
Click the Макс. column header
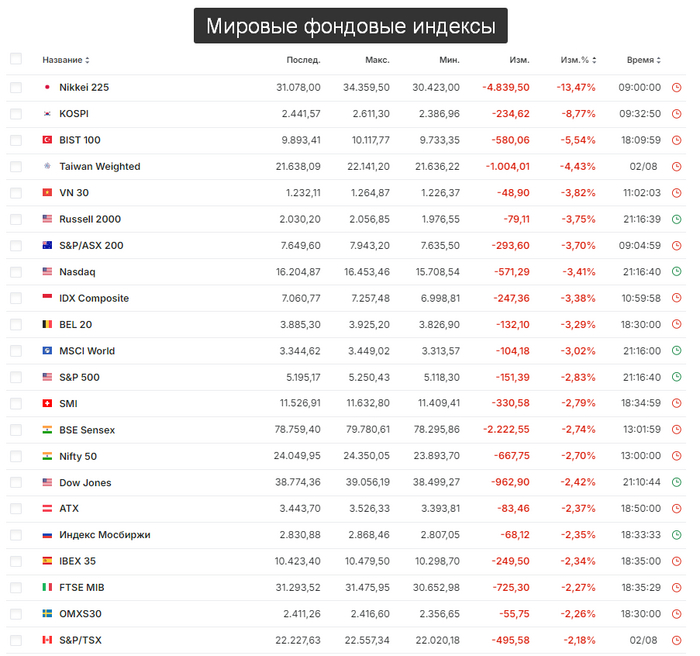377,60
